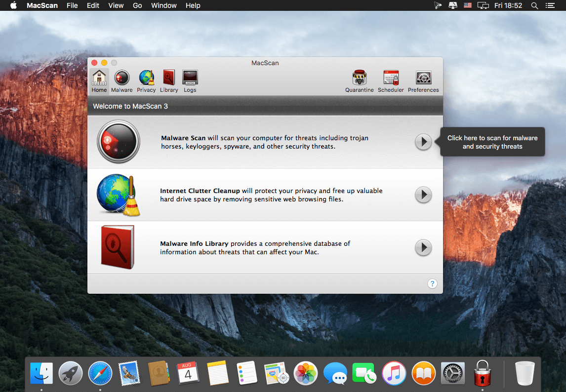This screenshot has width=566, height=392.
Task: Open Notes from the Dock
Action: (x=218, y=373)
